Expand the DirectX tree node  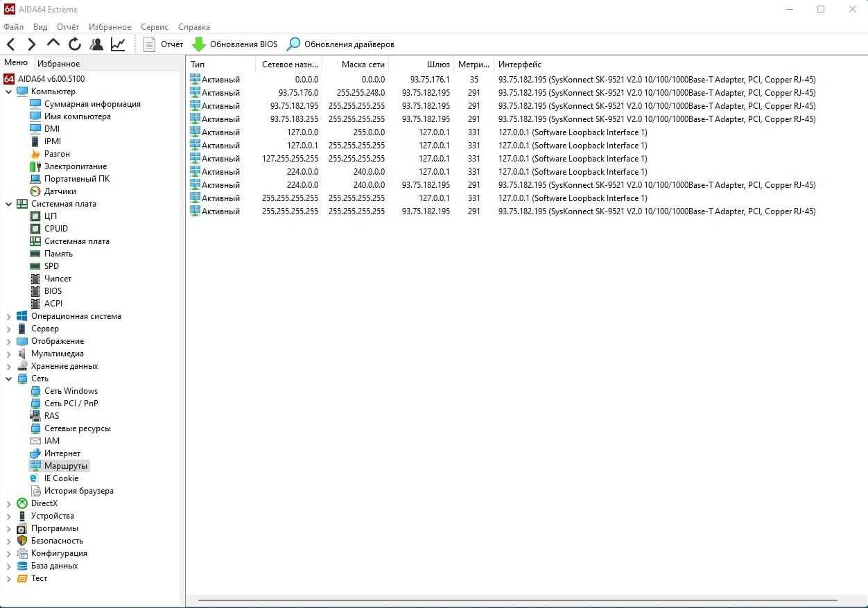point(9,503)
